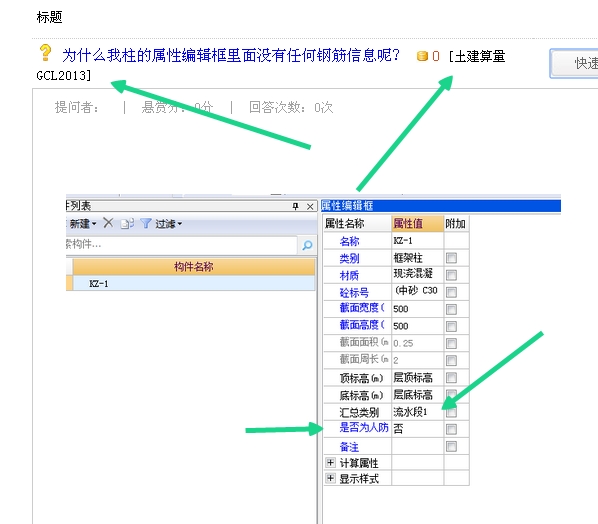Edit the 截面宽度 value 500
Image resolution: width=598 pixels, height=524 pixels.
tap(417, 309)
